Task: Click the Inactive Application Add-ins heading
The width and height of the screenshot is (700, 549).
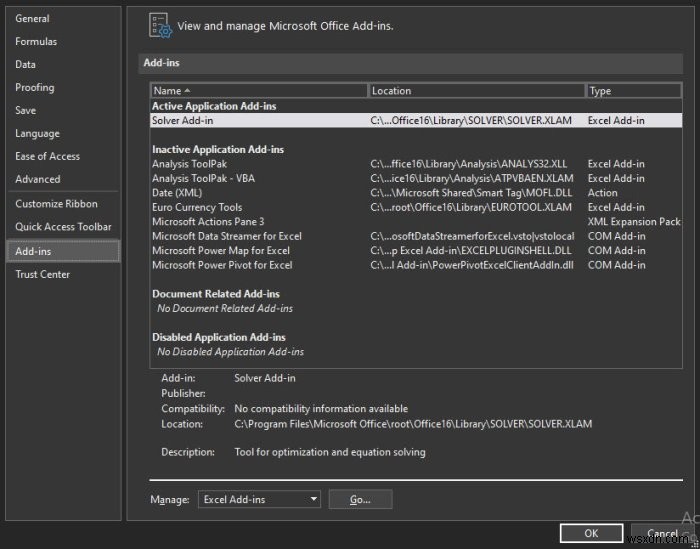Action: click(218, 150)
